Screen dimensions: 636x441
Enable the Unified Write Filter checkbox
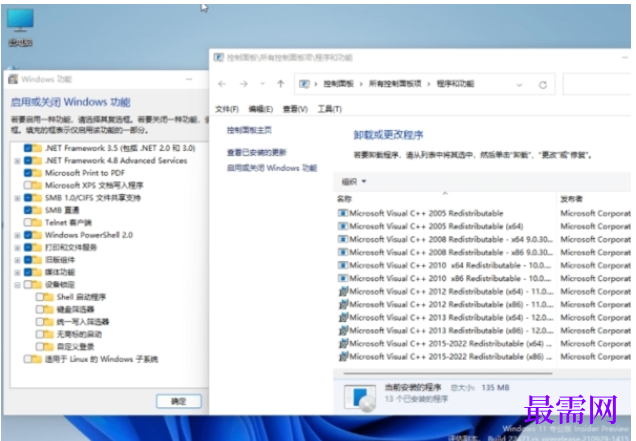pos(40,322)
